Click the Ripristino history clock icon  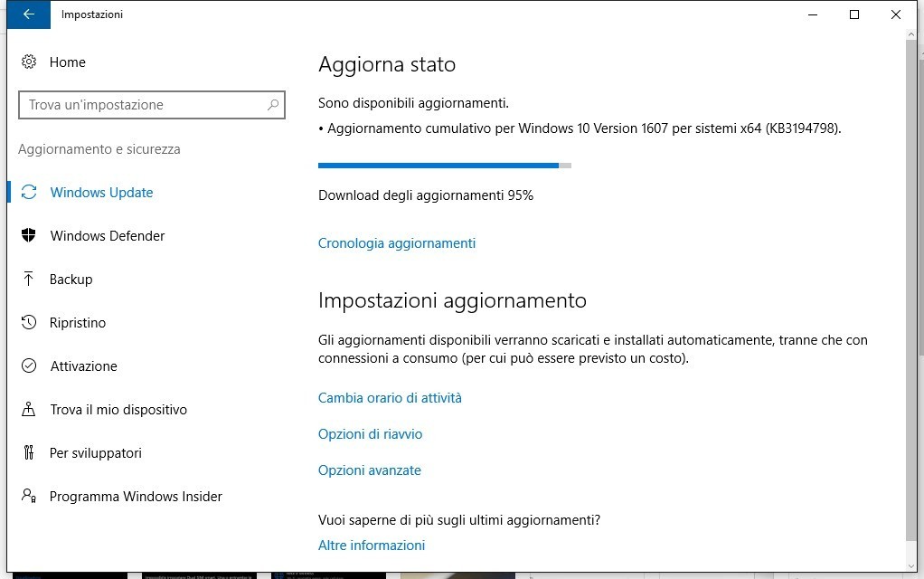coord(29,323)
